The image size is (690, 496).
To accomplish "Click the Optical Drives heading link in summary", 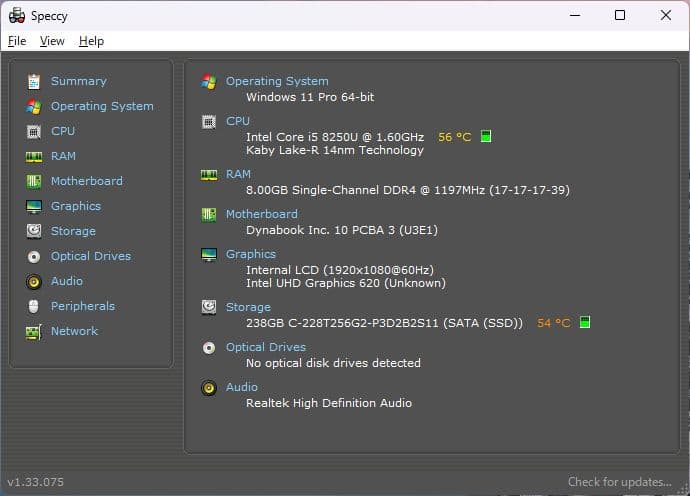I will coord(266,347).
